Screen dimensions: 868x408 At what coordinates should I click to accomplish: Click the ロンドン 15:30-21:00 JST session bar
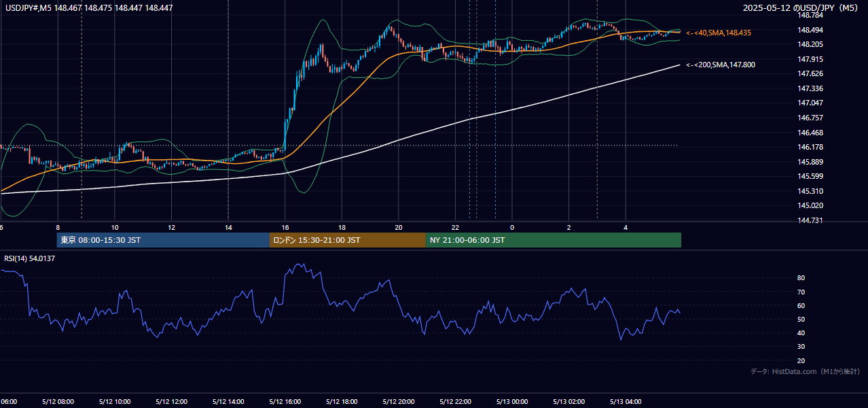[x=348, y=240]
